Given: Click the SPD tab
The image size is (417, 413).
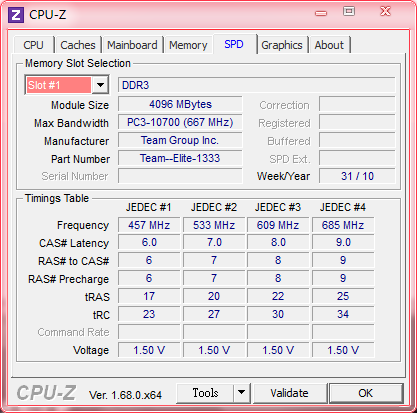Looking at the screenshot, I should point(234,44).
